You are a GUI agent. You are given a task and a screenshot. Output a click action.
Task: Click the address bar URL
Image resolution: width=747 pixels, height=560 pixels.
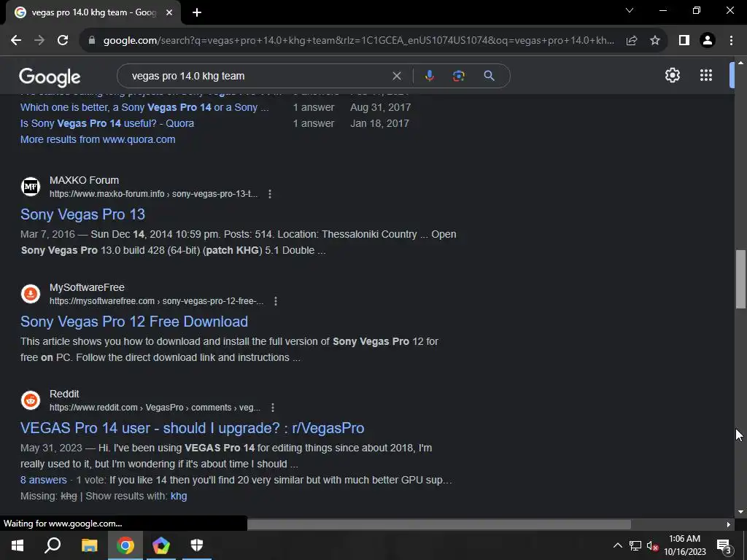pyautogui.click(x=358, y=41)
